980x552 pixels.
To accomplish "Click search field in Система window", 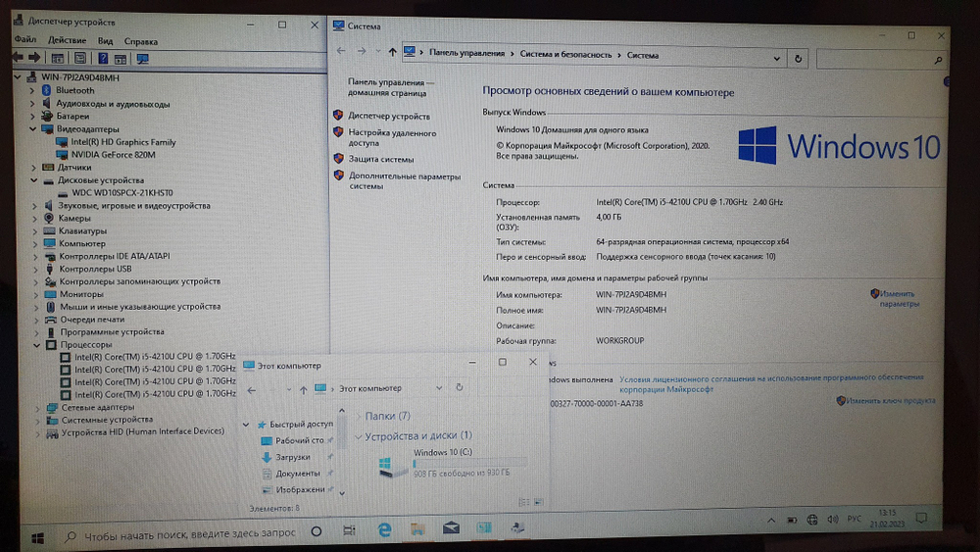I will [x=880, y=60].
